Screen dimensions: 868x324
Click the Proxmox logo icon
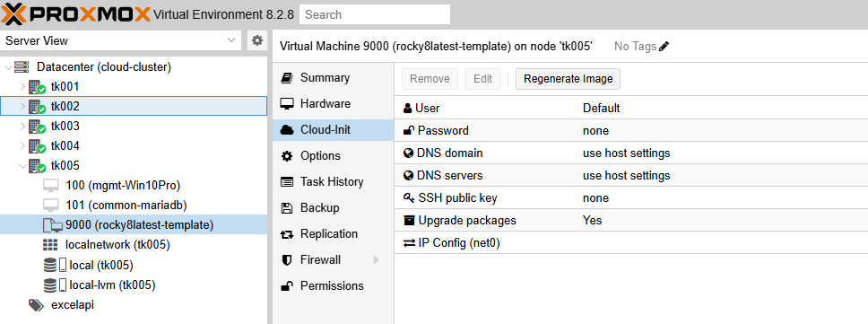pos(13,13)
